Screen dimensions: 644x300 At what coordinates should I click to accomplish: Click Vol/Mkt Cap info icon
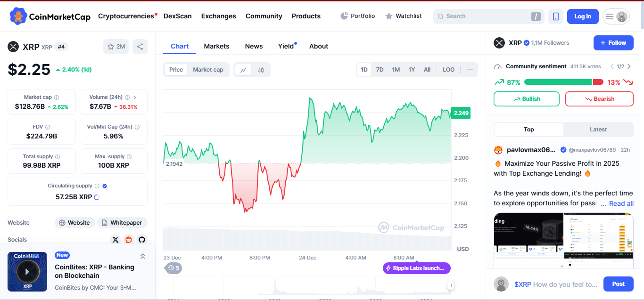pyautogui.click(x=137, y=127)
